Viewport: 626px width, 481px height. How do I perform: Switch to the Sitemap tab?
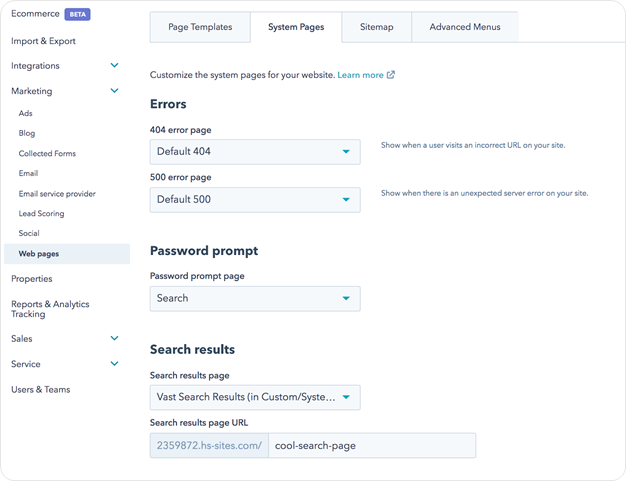coord(376,27)
